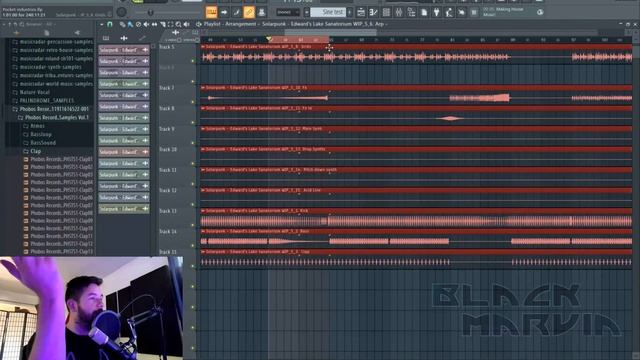
Task: Click the stamp icon in top toolbar
Action: pyautogui.click(x=262, y=12)
